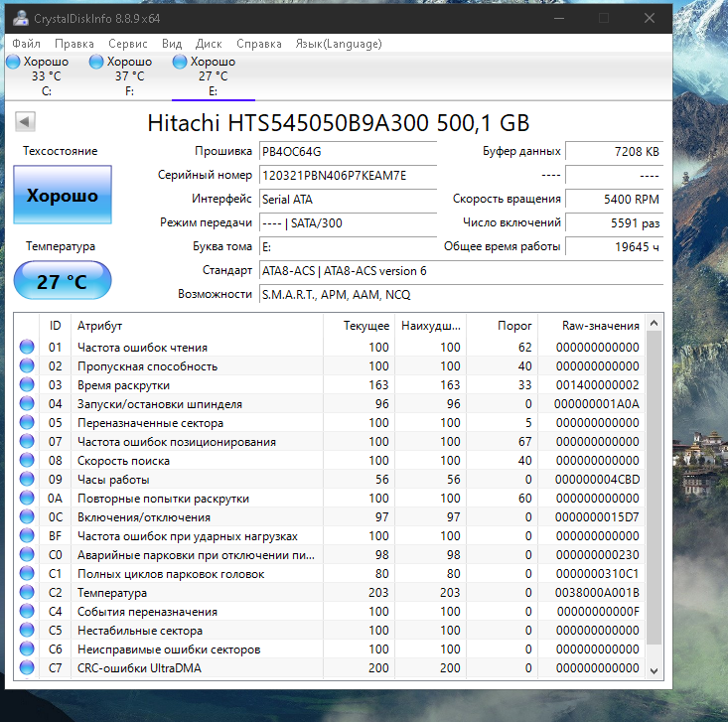
Task: Click the serial number field
Action: click(x=347, y=175)
